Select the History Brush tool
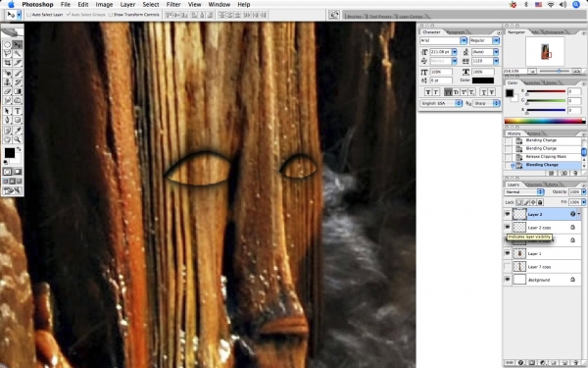Image resolution: width=588 pixels, height=368 pixels. (x=18, y=82)
